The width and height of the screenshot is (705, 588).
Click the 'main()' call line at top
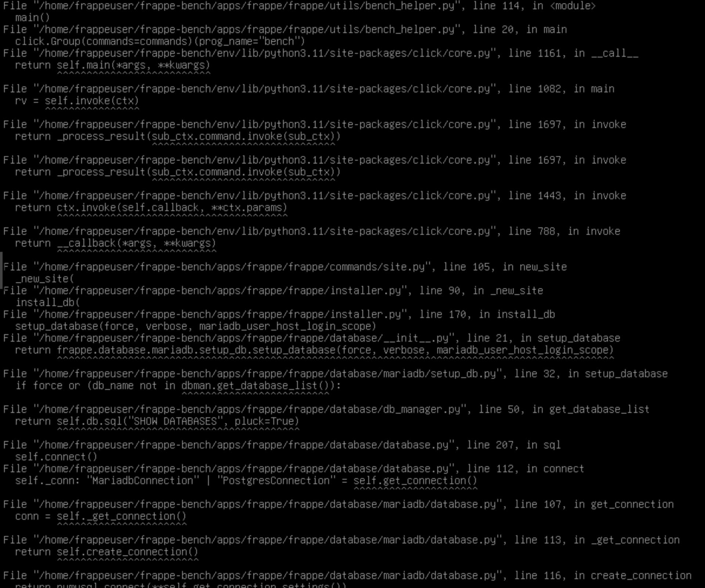pyautogui.click(x=32, y=18)
